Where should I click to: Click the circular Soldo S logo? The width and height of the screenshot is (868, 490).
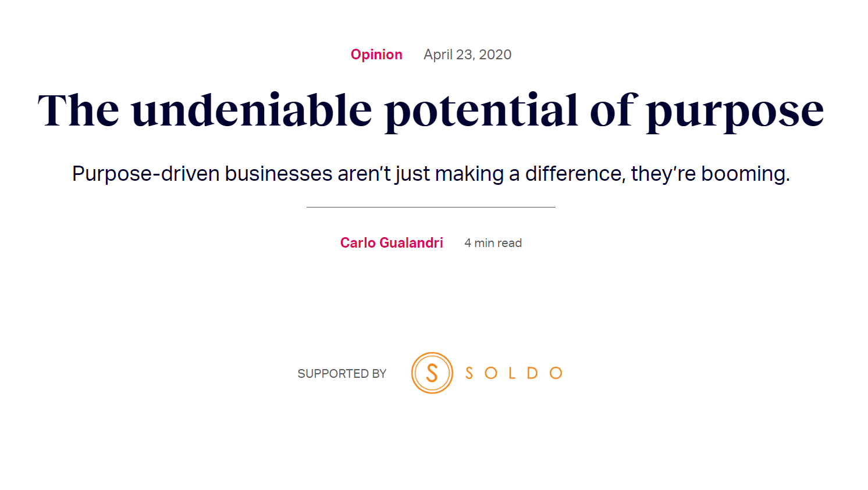[x=432, y=373]
